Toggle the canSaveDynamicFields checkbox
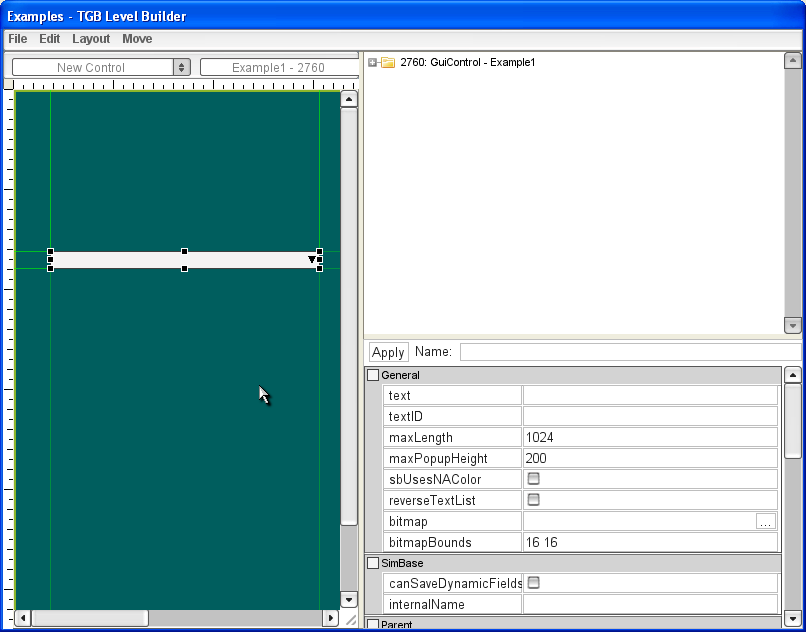The height and width of the screenshot is (632, 806). pos(534,583)
